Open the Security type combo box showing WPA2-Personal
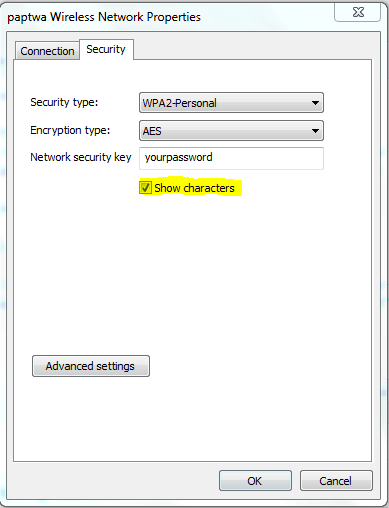 pos(231,103)
